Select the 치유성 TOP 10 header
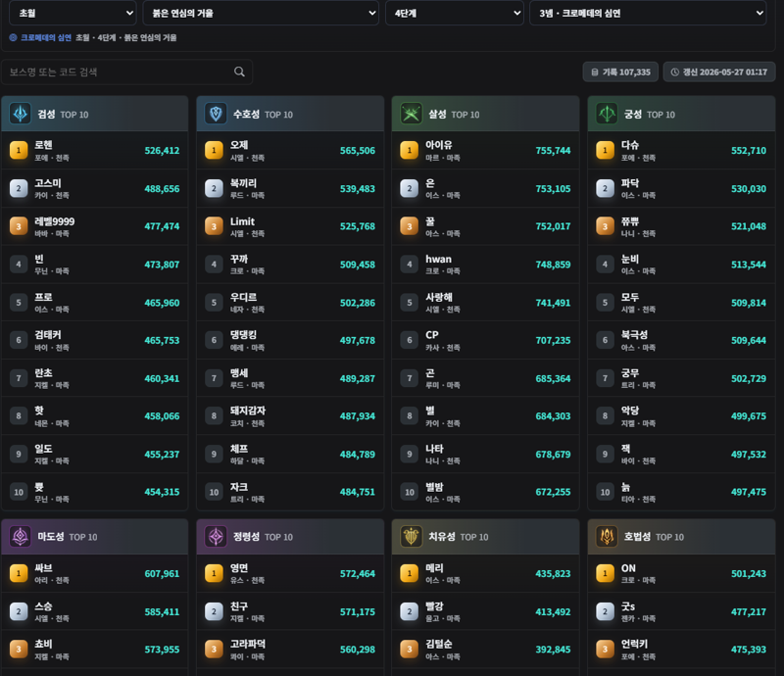Screen dimensions: 784x676 pos(485,537)
